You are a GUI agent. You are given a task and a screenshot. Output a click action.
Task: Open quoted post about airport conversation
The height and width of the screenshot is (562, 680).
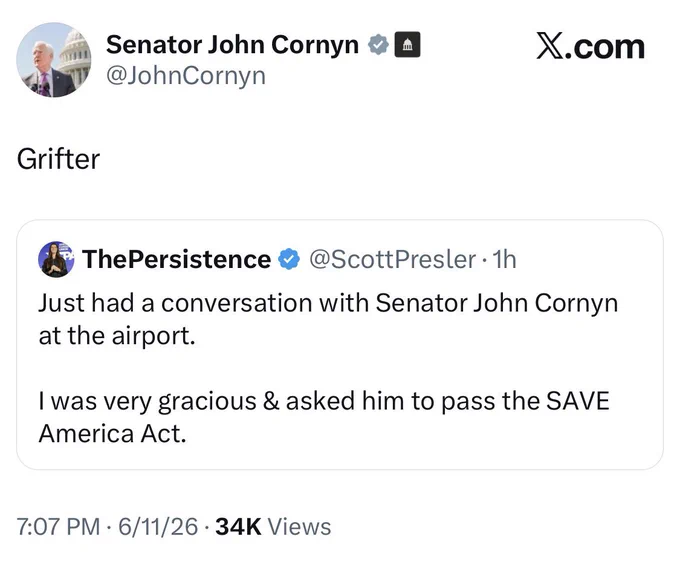point(340,345)
